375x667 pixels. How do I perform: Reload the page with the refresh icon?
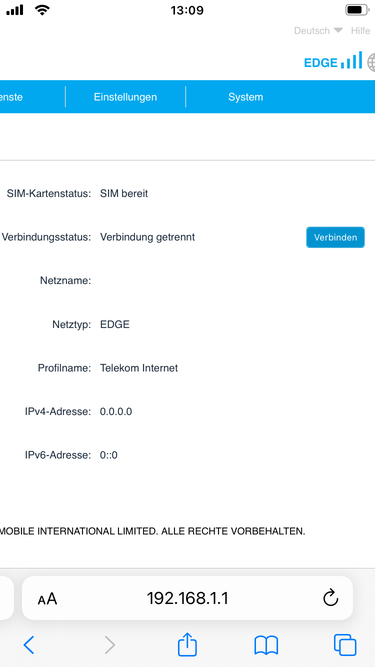(330, 598)
